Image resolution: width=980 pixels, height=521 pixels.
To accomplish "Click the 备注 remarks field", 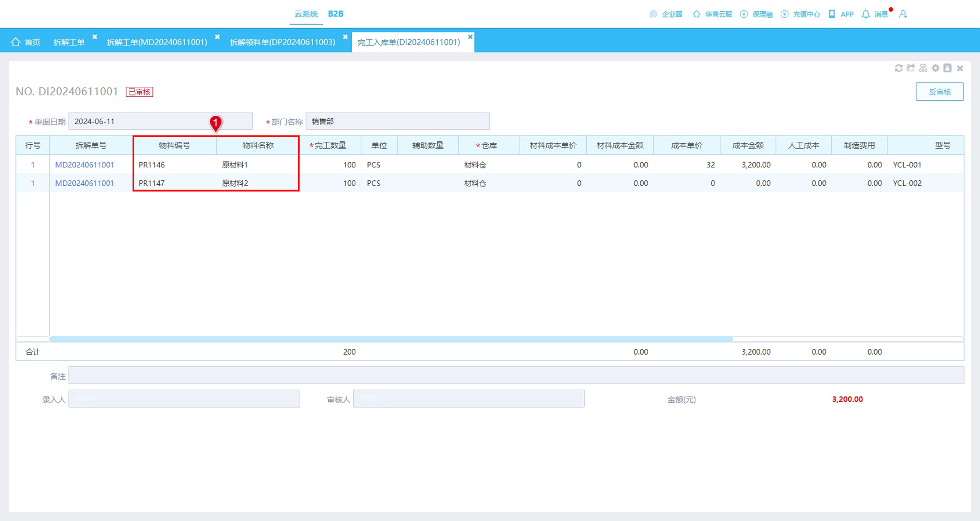I will pos(516,375).
